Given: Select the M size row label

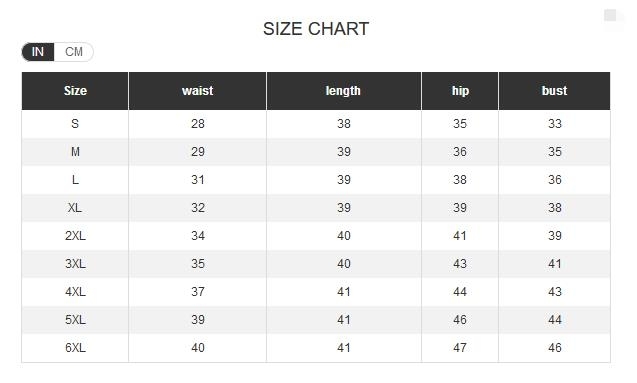Looking at the screenshot, I should tap(75, 152).
